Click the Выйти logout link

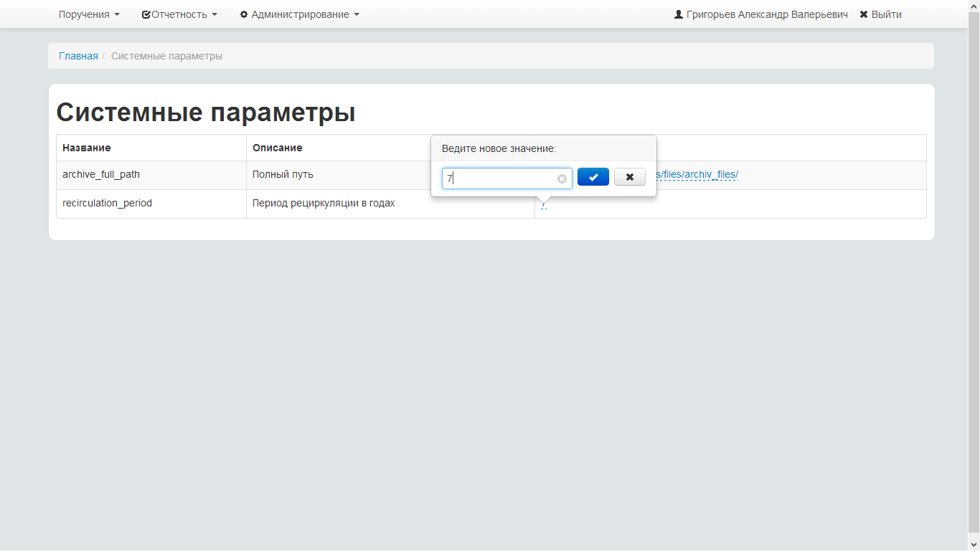881,14
